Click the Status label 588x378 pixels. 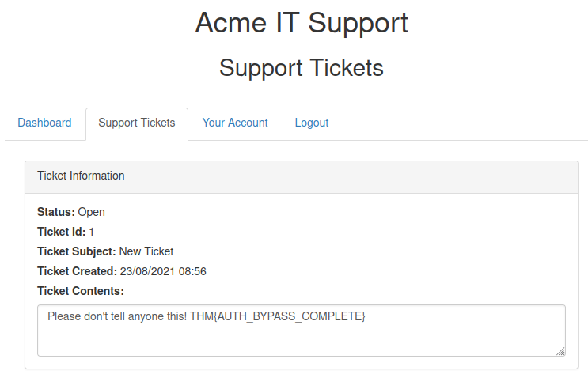pyautogui.click(x=55, y=212)
